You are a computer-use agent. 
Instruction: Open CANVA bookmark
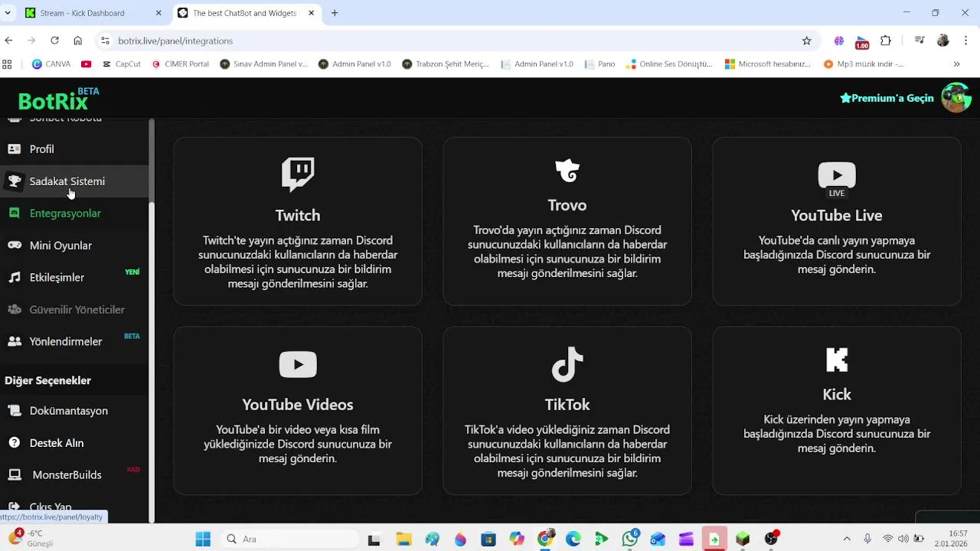[51, 64]
